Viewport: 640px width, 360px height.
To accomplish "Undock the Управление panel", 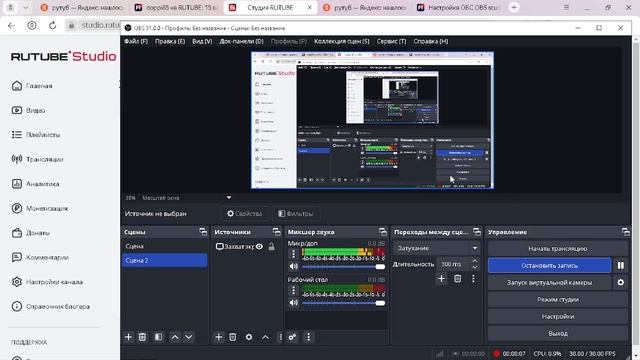I will (x=625, y=232).
